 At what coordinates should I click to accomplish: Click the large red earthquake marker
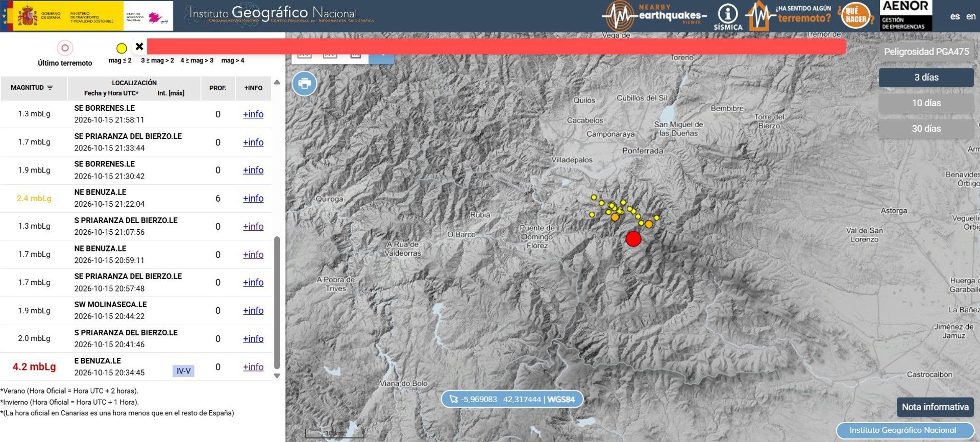coord(633,239)
